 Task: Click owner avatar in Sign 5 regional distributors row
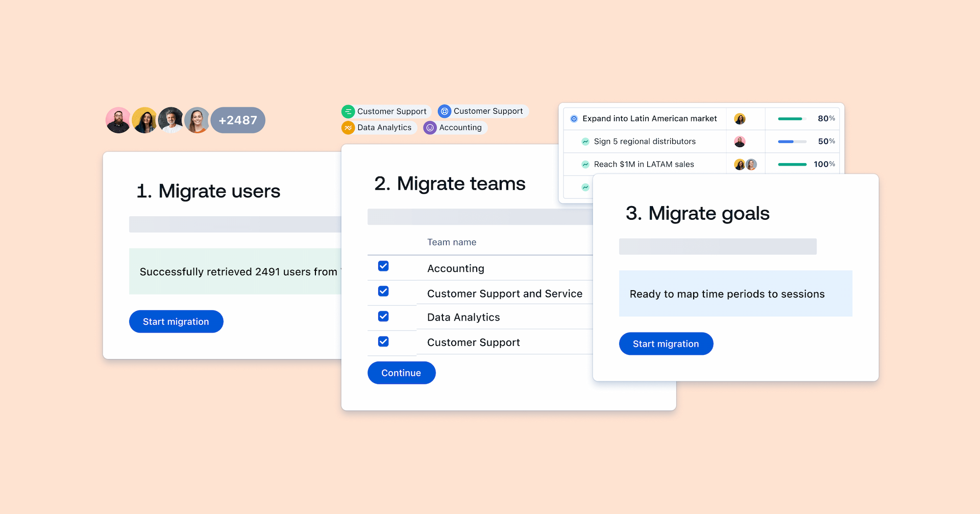[x=740, y=142]
